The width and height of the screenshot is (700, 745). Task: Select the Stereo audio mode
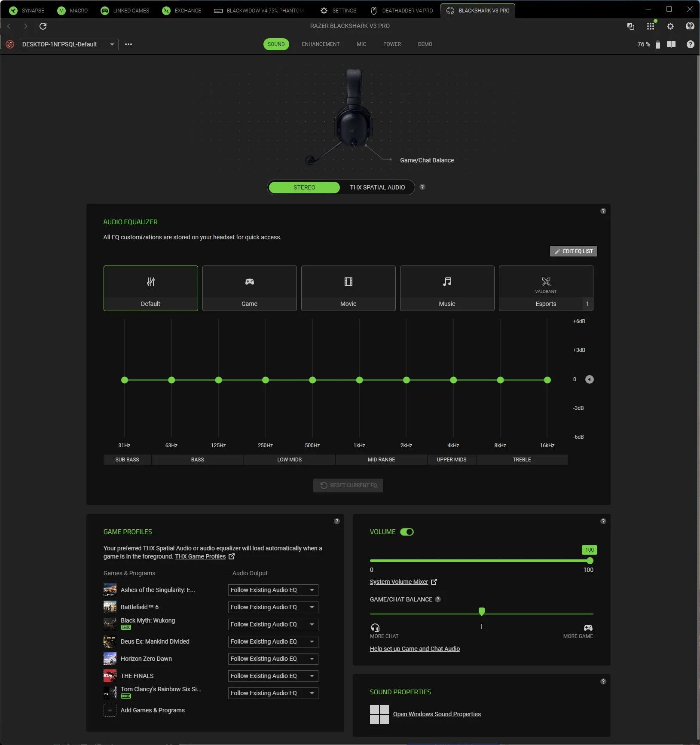[x=304, y=187]
